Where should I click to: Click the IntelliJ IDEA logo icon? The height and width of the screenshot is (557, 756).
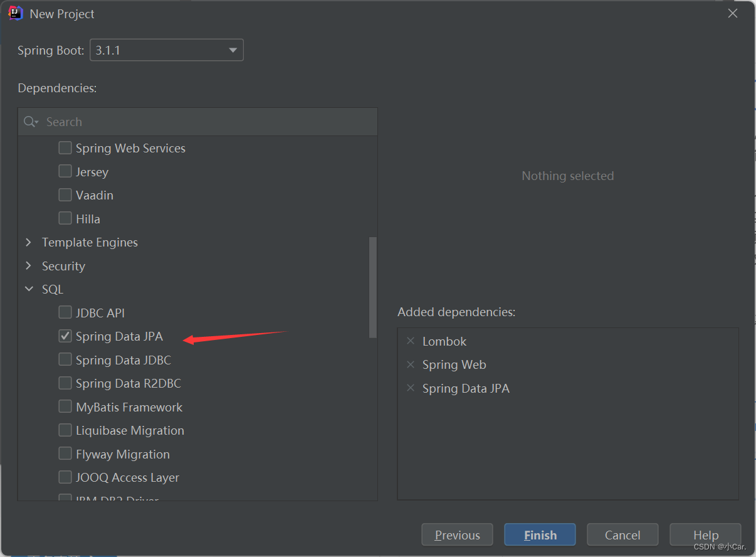[16, 13]
